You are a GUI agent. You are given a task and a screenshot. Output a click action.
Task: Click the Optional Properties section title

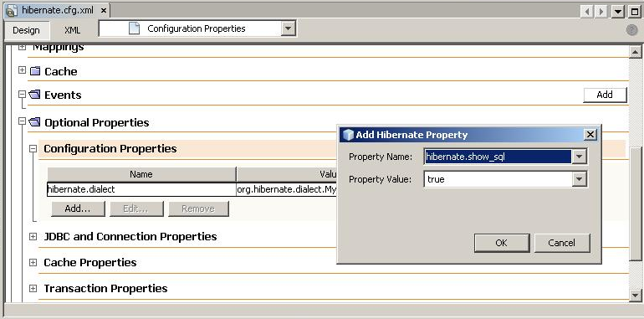pyautogui.click(x=96, y=122)
